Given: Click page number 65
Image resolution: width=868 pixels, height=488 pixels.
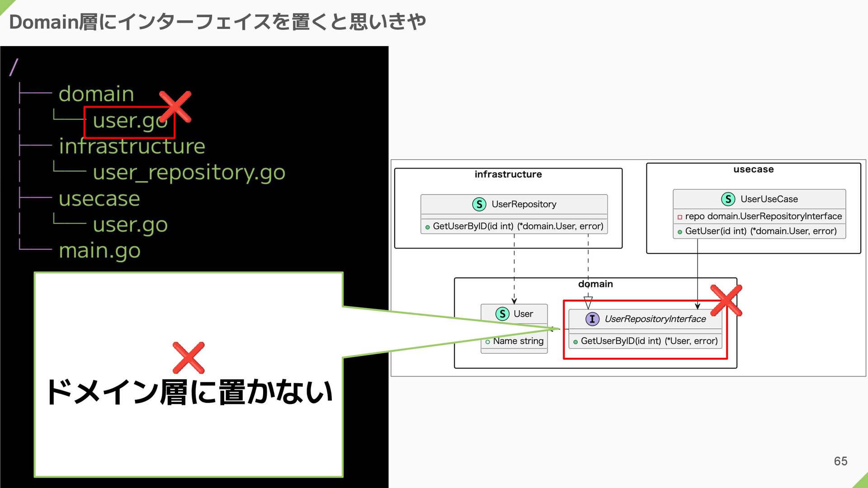Looking at the screenshot, I should coord(840,461).
